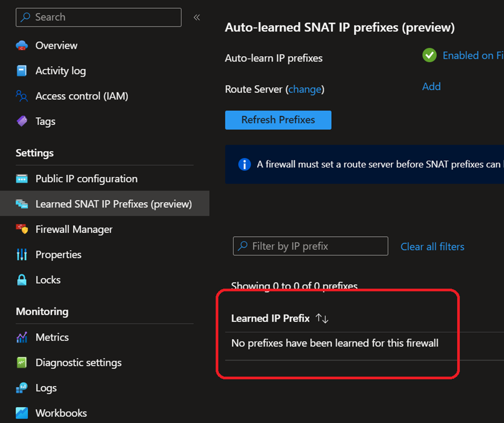Click the Properties sliders icon

tap(22, 254)
